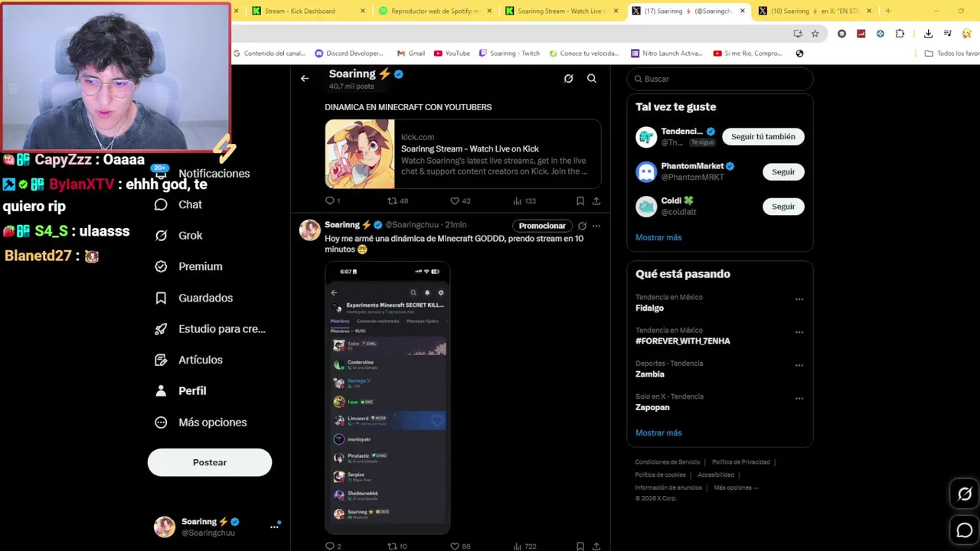Click Grok icon beside Promocionar button
Image resolution: width=980 pixels, height=551 pixels.
pyautogui.click(x=582, y=226)
